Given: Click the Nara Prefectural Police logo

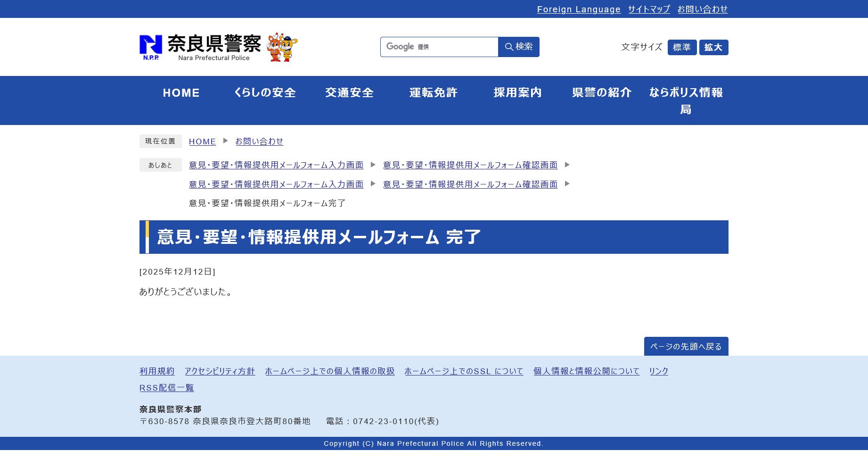Looking at the screenshot, I should tap(200, 47).
